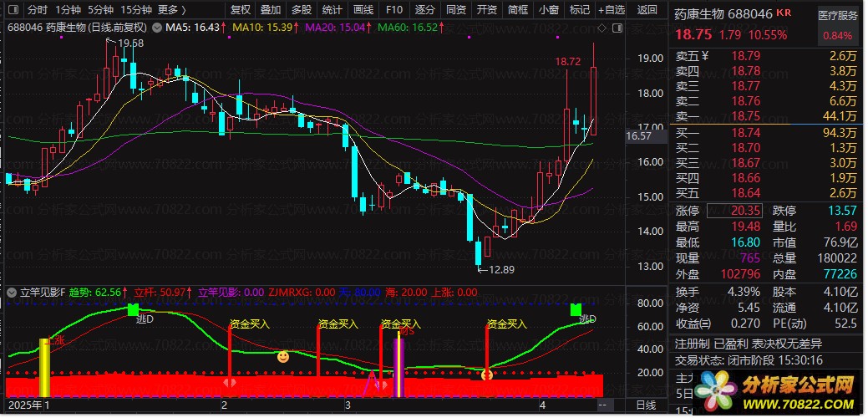Click the green 逃D marker in April
The image size is (868, 418).
tap(576, 309)
